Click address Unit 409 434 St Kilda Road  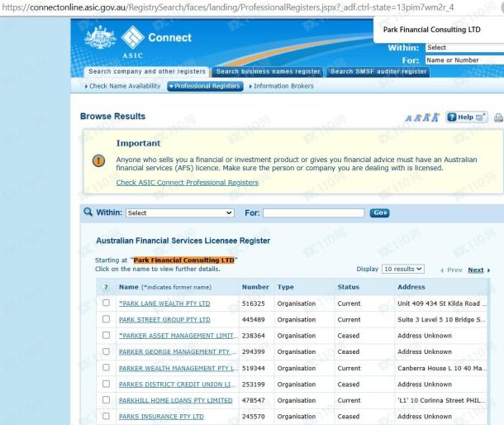pos(442,303)
